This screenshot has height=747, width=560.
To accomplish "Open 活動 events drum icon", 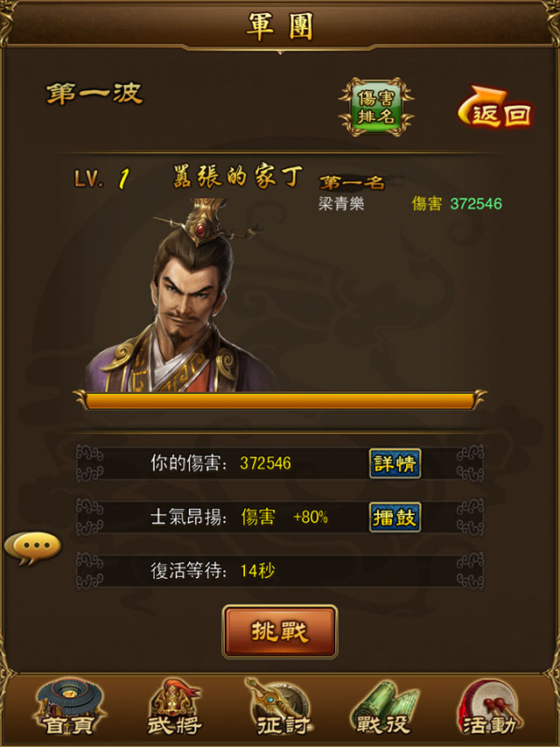I will click(489, 708).
